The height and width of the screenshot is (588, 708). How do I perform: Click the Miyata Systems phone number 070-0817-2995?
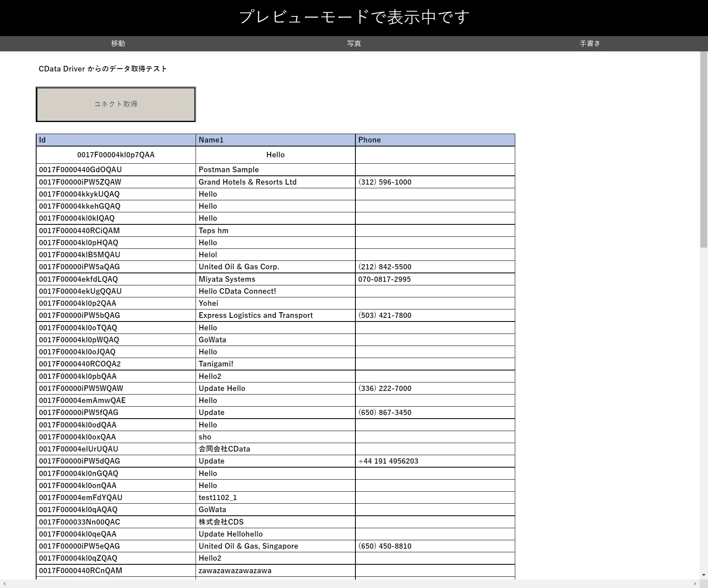coord(384,279)
